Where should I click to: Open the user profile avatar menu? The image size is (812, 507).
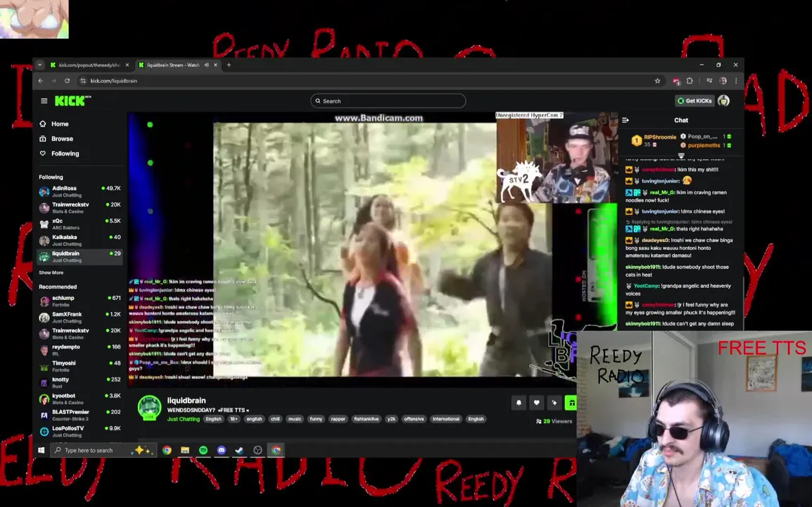723,101
